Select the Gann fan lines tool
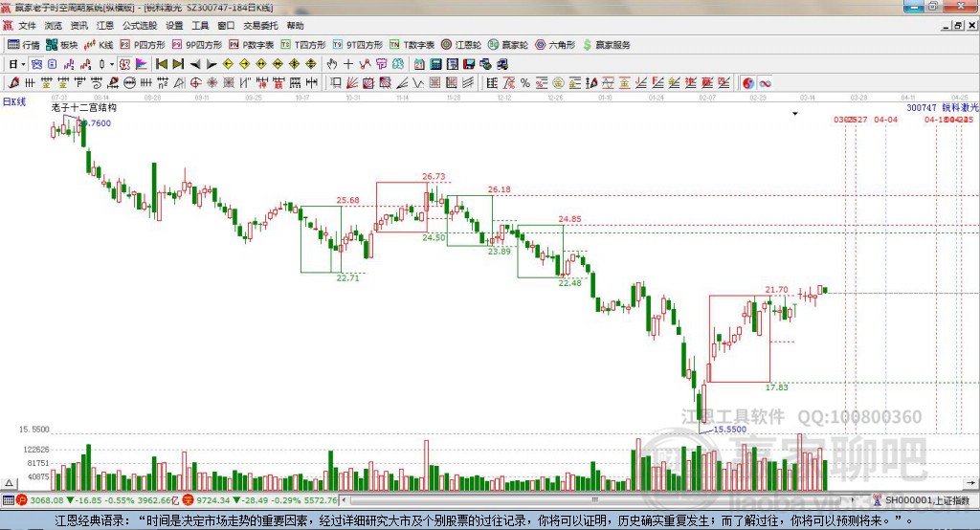This screenshot has height=530, width=980. click(x=352, y=82)
